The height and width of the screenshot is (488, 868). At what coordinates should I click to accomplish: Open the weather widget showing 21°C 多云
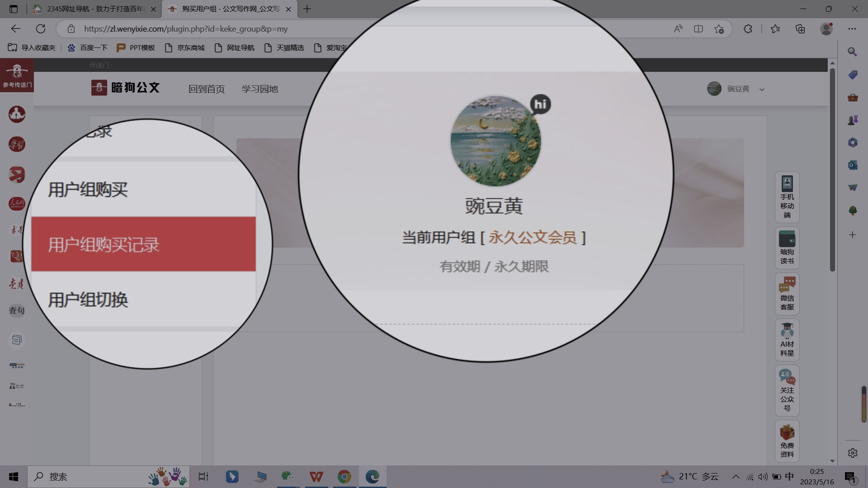click(x=689, y=477)
